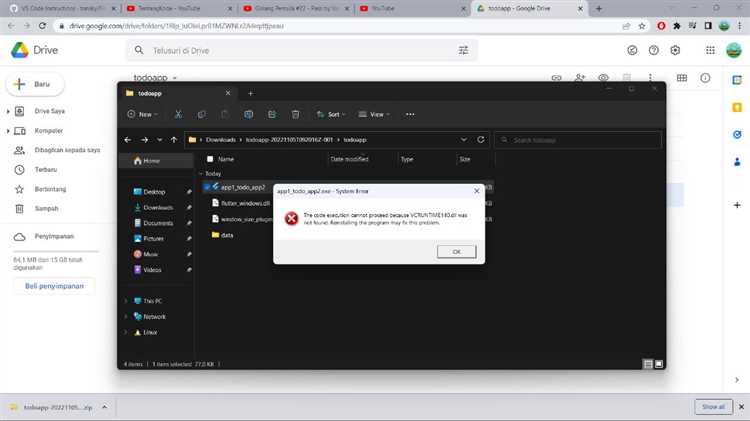Viewport: 750px width, 421px height.
Task: Open Downloads in Explorer quick access
Action: point(154,207)
